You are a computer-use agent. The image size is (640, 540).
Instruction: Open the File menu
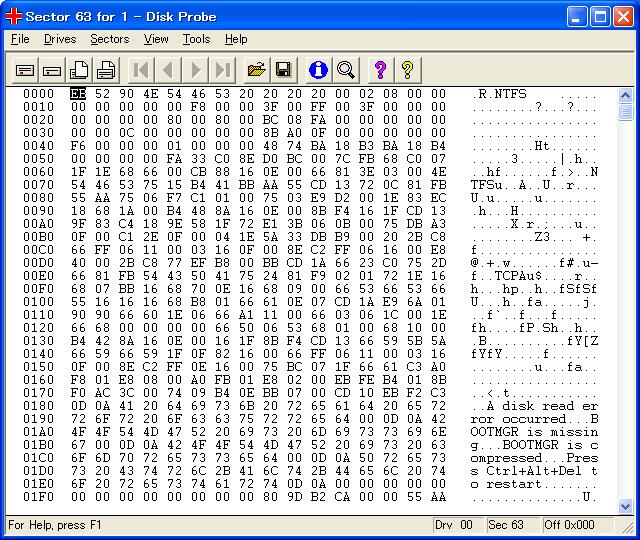20,39
